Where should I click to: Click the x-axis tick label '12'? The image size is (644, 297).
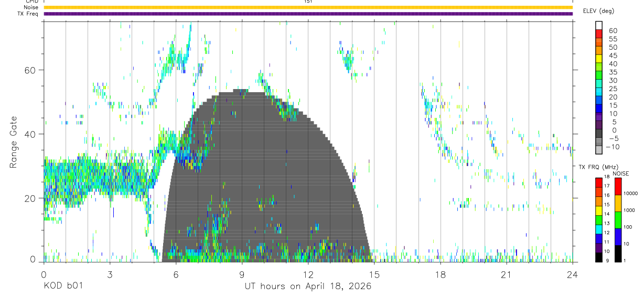point(308,274)
